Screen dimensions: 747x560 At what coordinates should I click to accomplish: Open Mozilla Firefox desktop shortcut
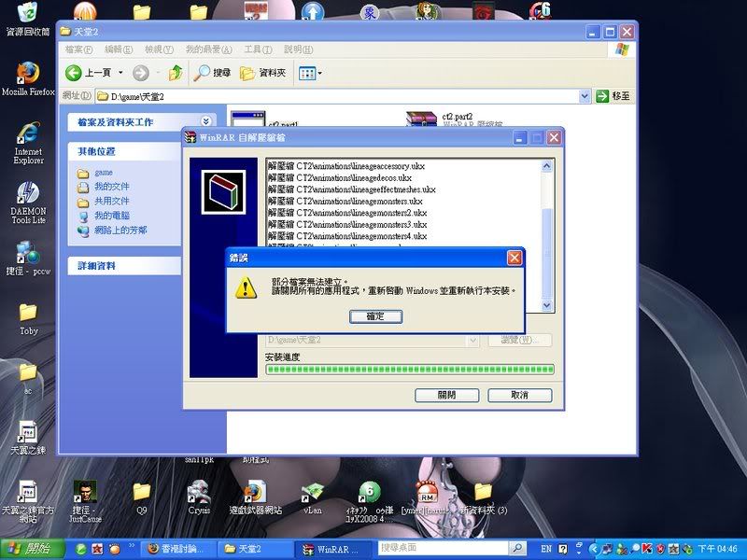pyautogui.click(x=28, y=75)
